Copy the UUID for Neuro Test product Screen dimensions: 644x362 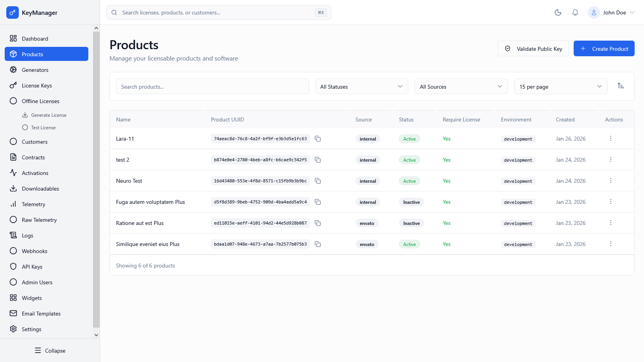(318, 181)
